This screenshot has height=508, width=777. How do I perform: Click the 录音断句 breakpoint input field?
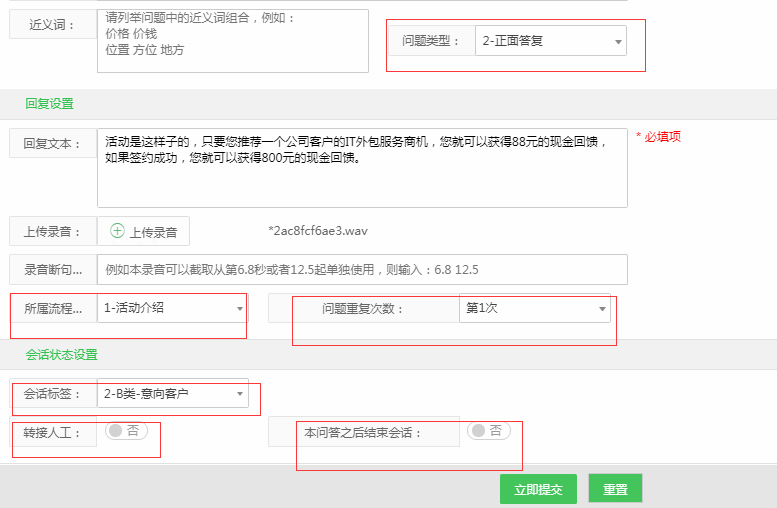coord(362,269)
